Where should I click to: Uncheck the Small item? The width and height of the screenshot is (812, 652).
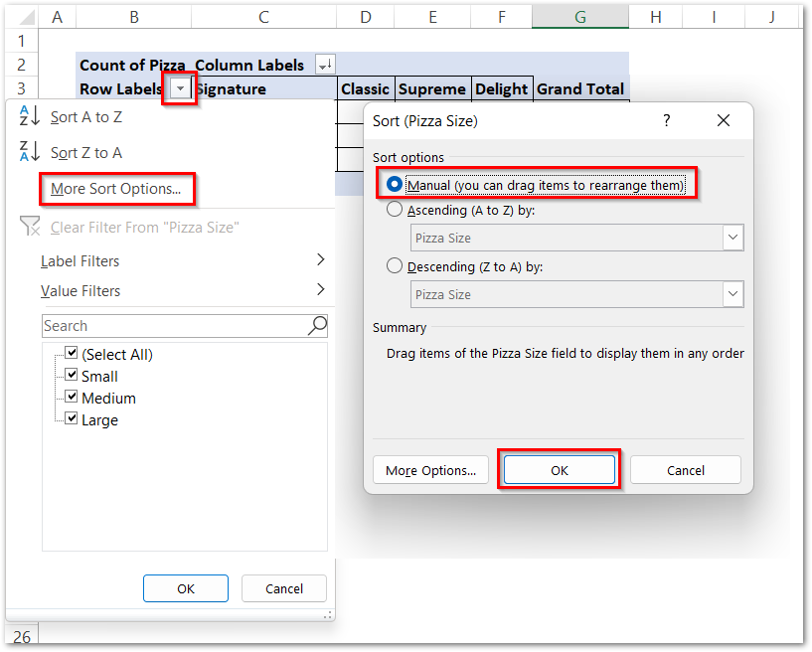(72, 376)
